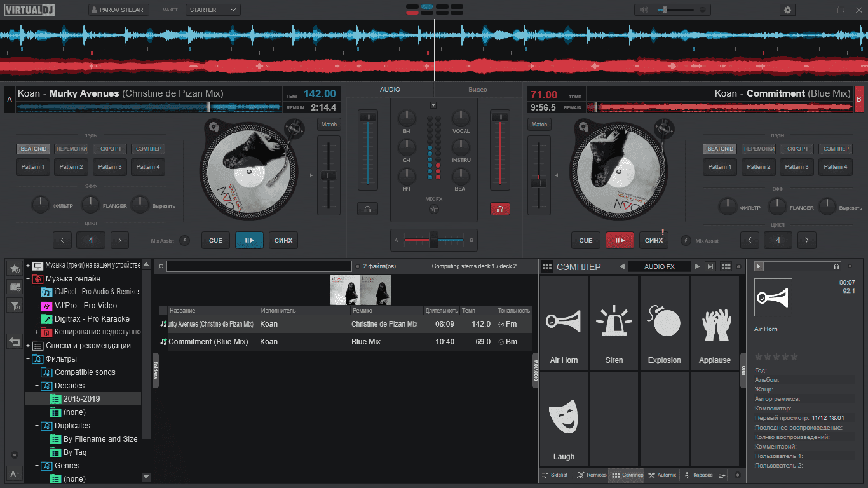Toggle the left deck headphone cue
This screenshot has height=488, width=868.
(x=367, y=208)
